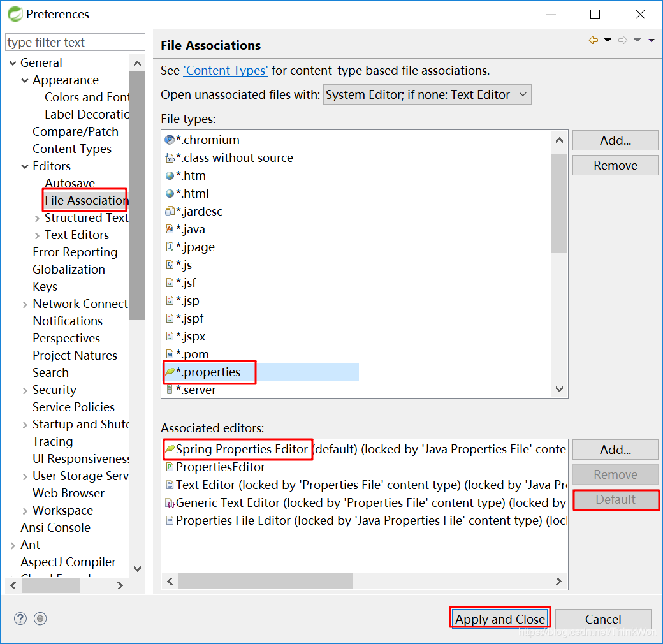Click the Properties File Editor icon
Image resolution: width=663 pixels, height=644 pixels.
coord(170,520)
